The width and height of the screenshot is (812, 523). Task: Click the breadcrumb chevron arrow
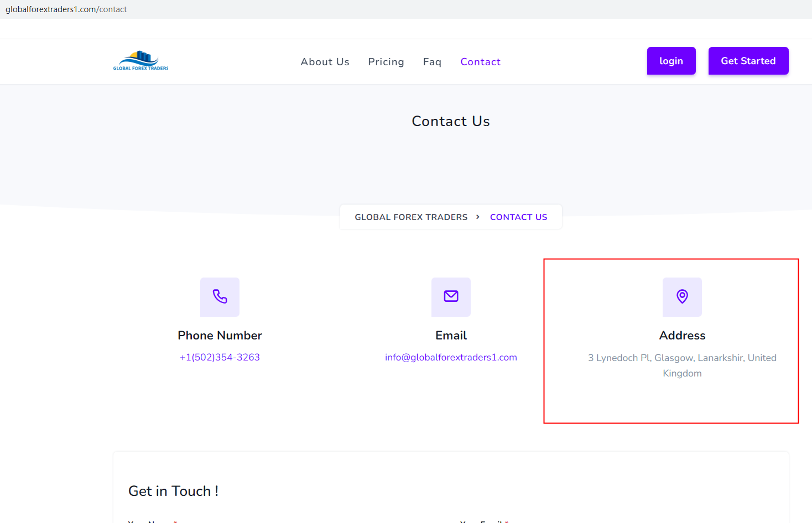tap(478, 217)
